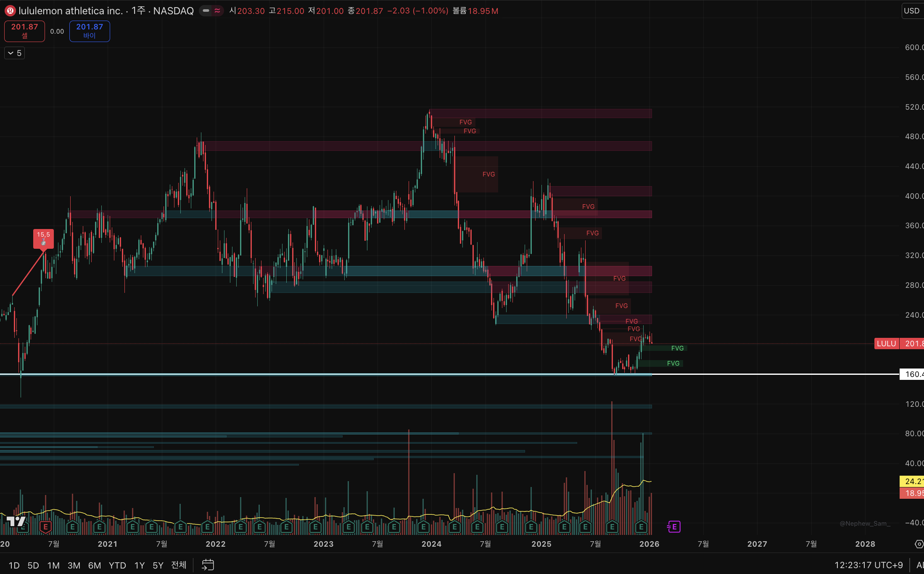Screen dimensions: 924x574
Task: Click the red earnings E marker
Action: [45, 527]
